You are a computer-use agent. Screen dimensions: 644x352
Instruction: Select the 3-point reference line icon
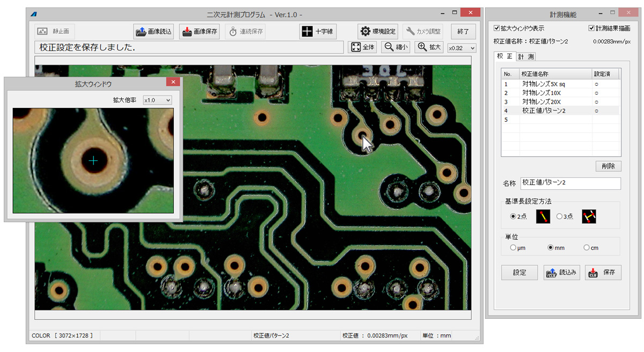pos(589,217)
